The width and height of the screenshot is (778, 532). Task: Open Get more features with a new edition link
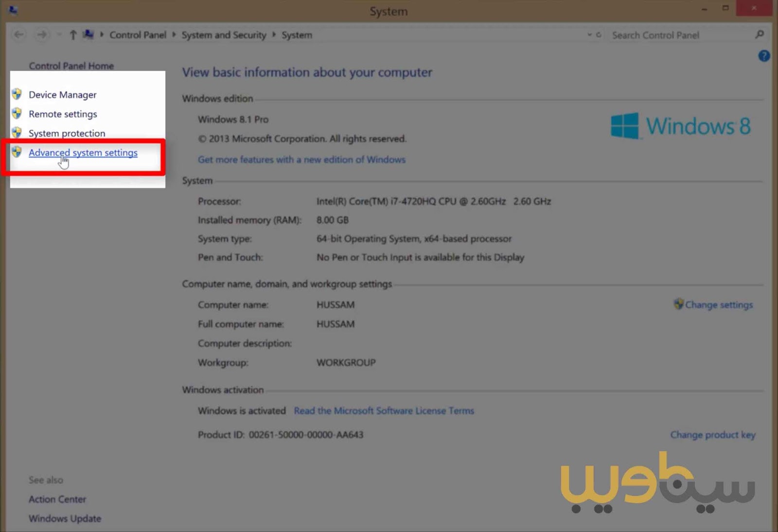pos(301,159)
